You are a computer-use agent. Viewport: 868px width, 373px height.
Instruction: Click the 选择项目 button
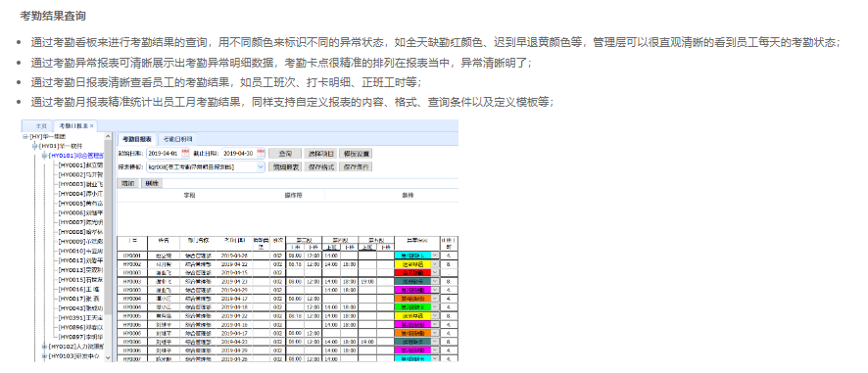pyautogui.click(x=321, y=154)
